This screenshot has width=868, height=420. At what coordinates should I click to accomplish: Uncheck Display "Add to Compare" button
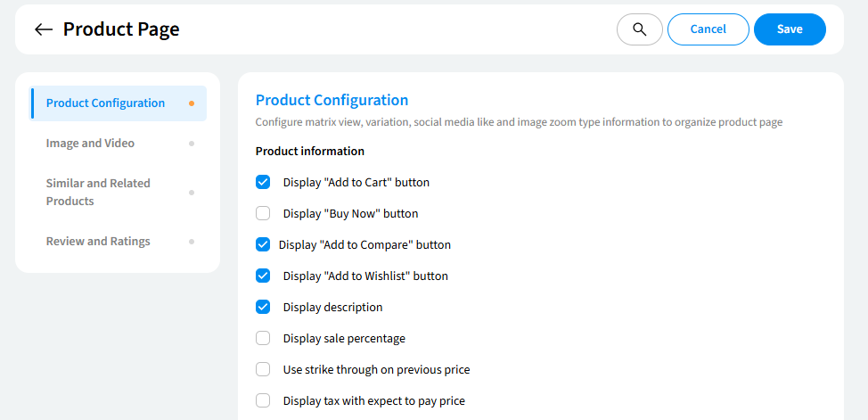pos(263,245)
